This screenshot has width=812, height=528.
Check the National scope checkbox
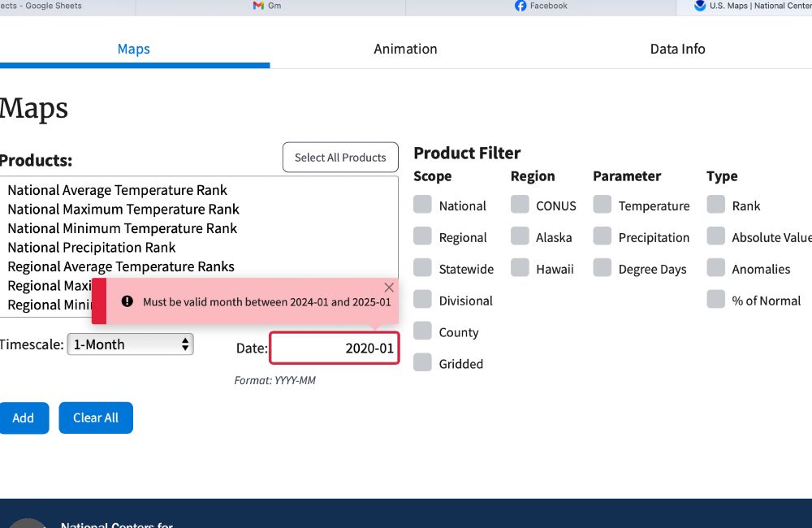(422, 205)
